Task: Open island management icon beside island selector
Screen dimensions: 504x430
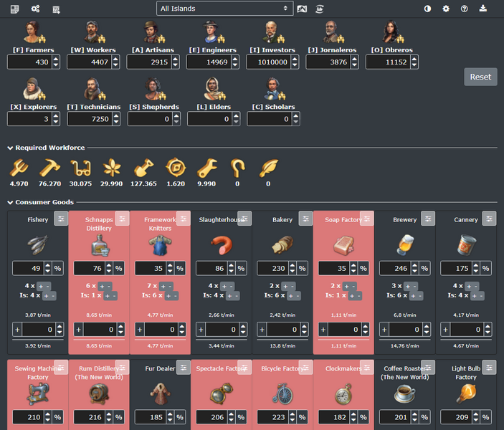Action: [x=303, y=9]
